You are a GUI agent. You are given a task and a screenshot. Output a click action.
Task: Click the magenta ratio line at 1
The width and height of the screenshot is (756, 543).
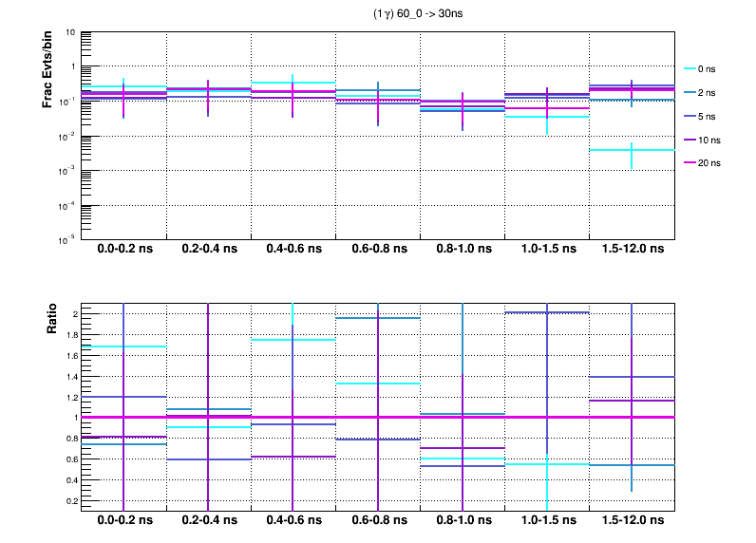(378, 417)
